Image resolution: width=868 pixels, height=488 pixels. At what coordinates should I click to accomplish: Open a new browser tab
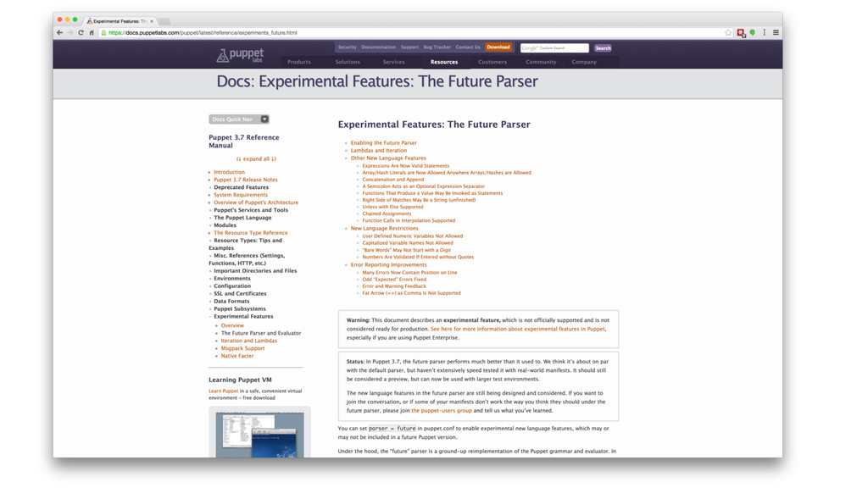[x=164, y=21]
